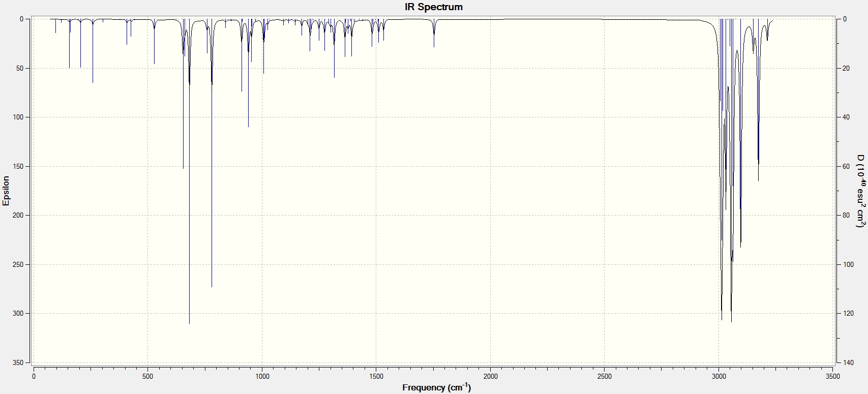Pick the 2000 frequency axis tick label
This screenshot has height=394, width=868.
491,377
